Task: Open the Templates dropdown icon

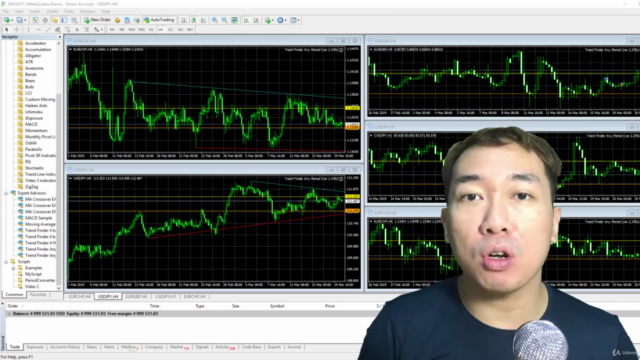Action: [294, 20]
